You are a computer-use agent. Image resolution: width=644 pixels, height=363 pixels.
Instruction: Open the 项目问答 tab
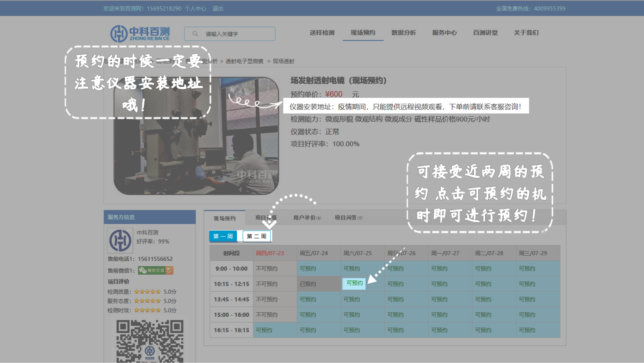(x=349, y=218)
